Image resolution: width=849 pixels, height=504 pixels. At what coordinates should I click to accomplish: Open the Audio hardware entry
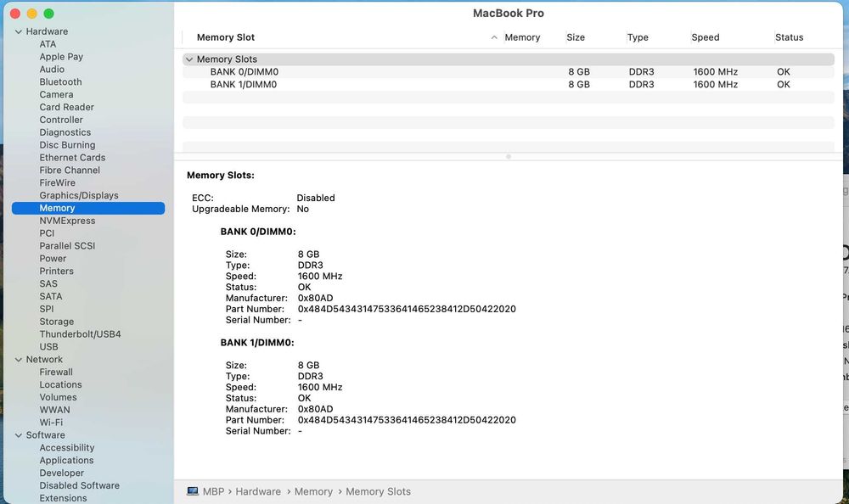pyautogui.click(x=52, y=70)
